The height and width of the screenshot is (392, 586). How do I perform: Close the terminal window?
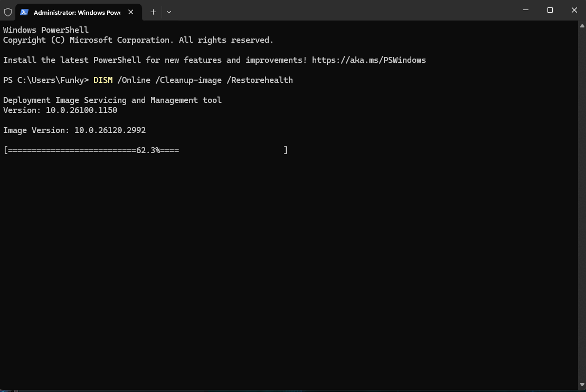click(574, 10)
